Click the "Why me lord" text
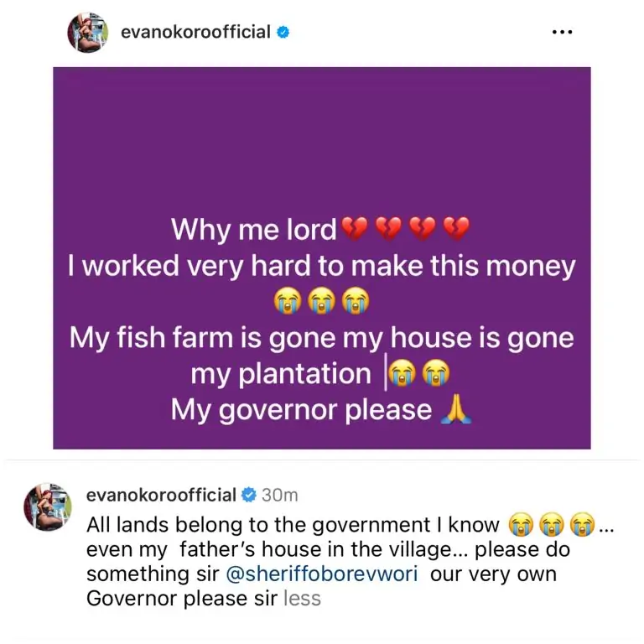644x644 pixels. point(253,229)
